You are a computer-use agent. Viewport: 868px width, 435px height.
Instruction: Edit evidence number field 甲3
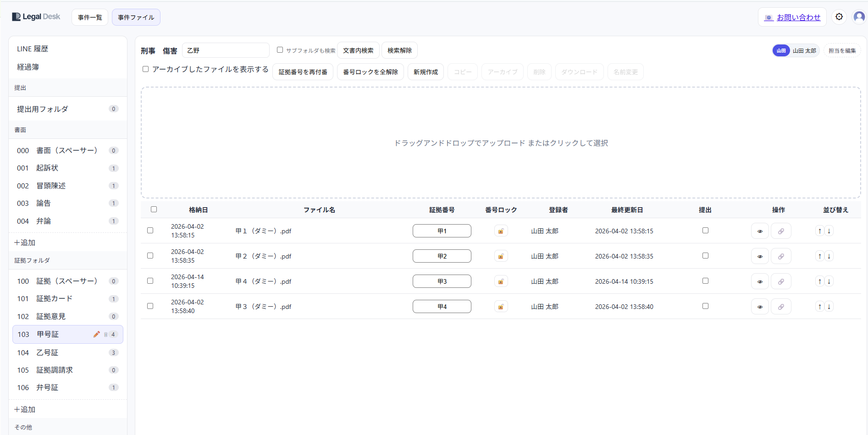442,281
